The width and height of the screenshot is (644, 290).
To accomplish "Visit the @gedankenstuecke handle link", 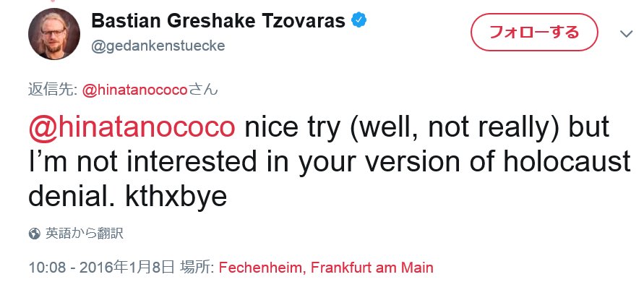I will [x=158, y=46].
